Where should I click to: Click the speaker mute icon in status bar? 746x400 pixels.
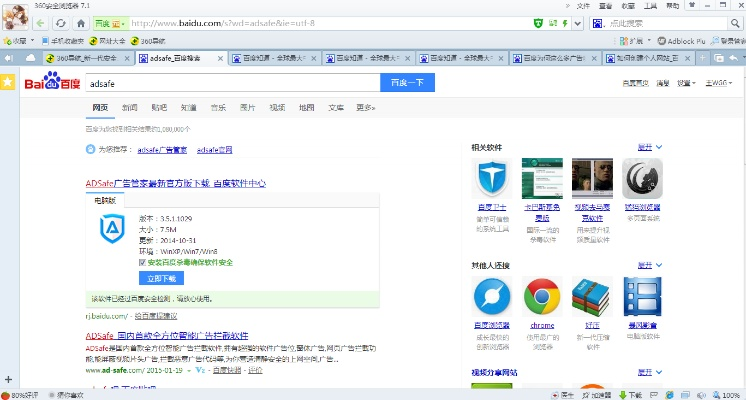tap(701, 395)
